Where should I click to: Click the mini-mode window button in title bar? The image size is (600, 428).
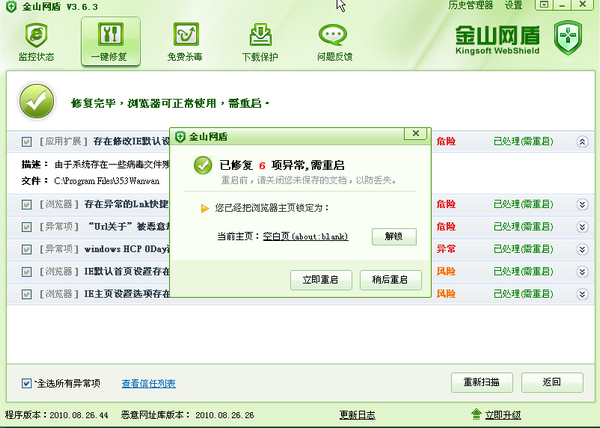coord(544,5)
